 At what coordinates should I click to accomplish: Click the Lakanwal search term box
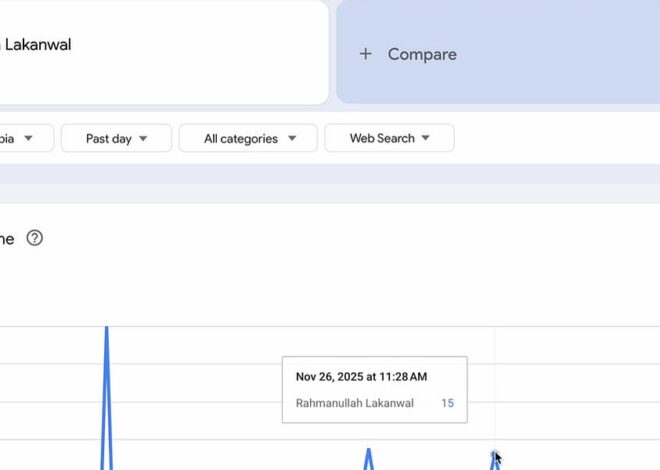[164, 52]
